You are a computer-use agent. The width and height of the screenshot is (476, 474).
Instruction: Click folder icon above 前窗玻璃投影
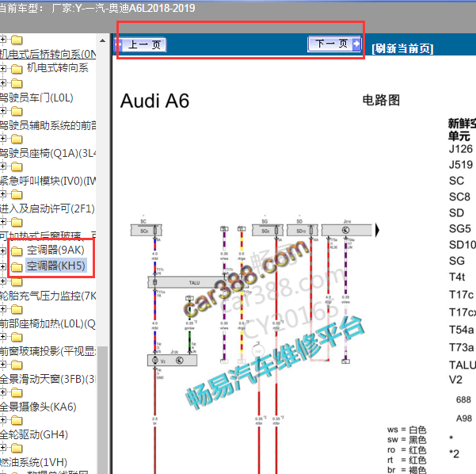coord(17,337)
